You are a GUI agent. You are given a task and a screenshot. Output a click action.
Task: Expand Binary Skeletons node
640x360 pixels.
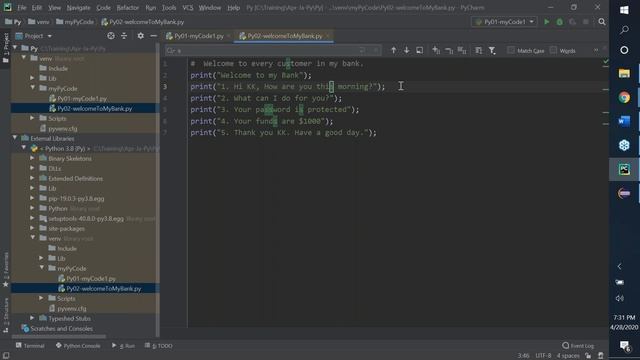(32, 158)
